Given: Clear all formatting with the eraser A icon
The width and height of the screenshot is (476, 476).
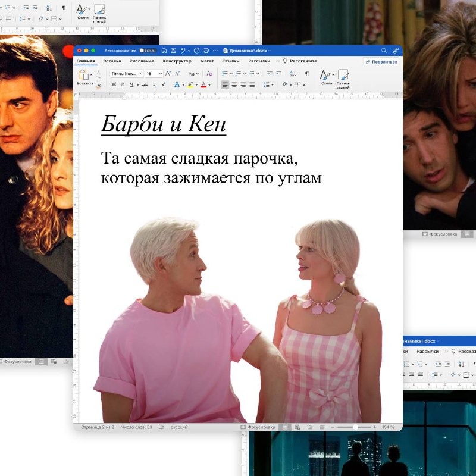Looking at the screenshot, I should (x=209, y=73).
